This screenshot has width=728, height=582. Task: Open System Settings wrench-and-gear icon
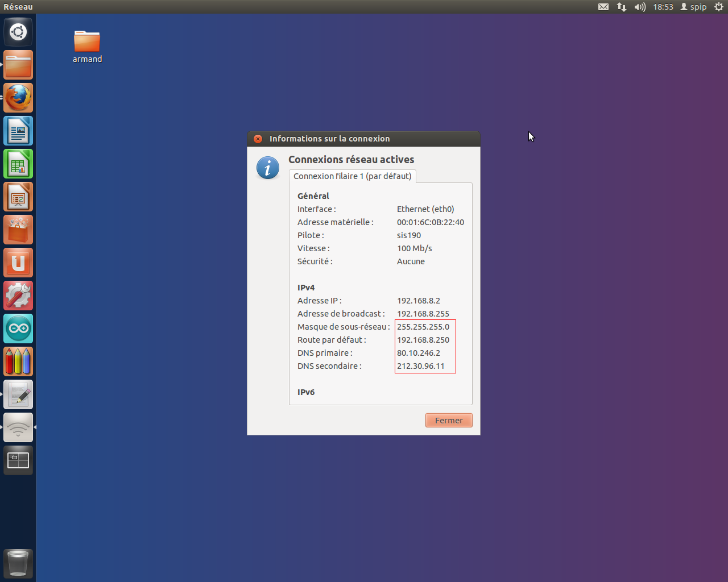[x=18, y=296]
